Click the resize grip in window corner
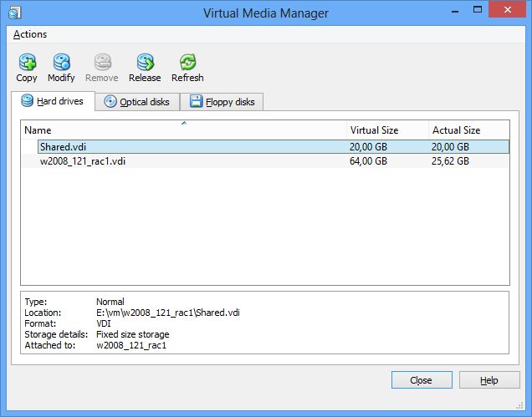The image size is (532, 417). coord(519,405)
